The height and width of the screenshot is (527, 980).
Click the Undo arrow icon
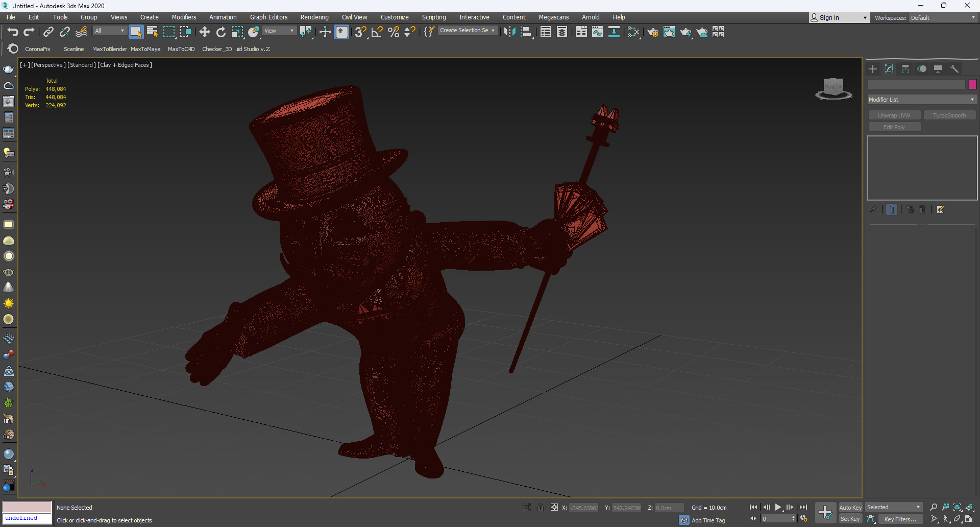[13, 32]
